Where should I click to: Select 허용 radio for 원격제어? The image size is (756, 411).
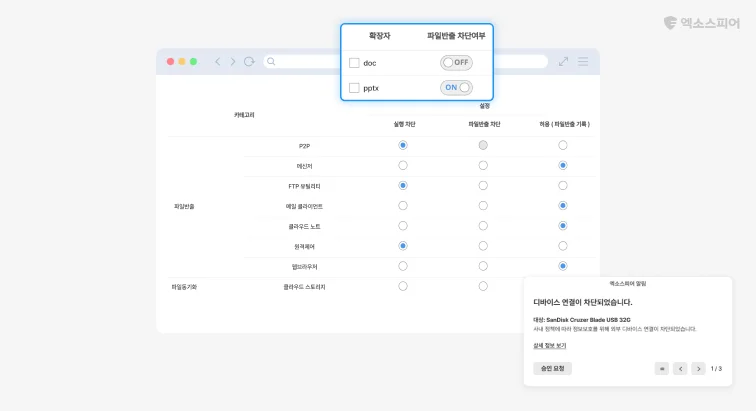[563, 246]
